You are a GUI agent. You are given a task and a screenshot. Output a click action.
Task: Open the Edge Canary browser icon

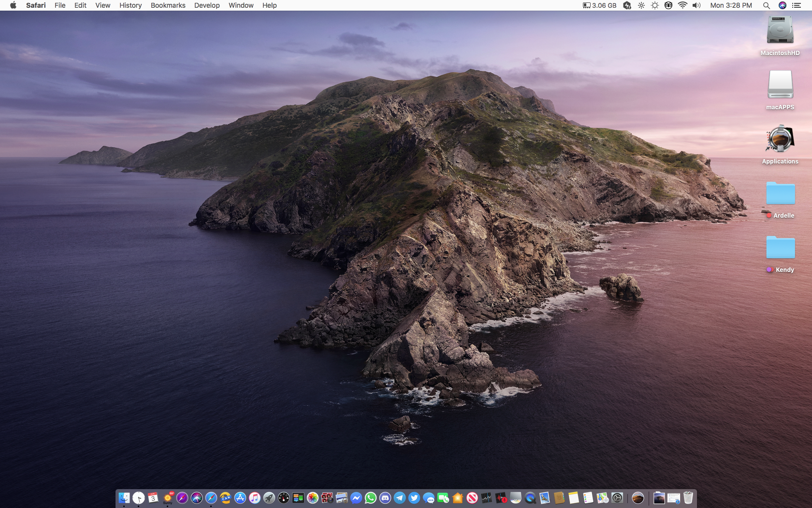click(x=226, y=498)
